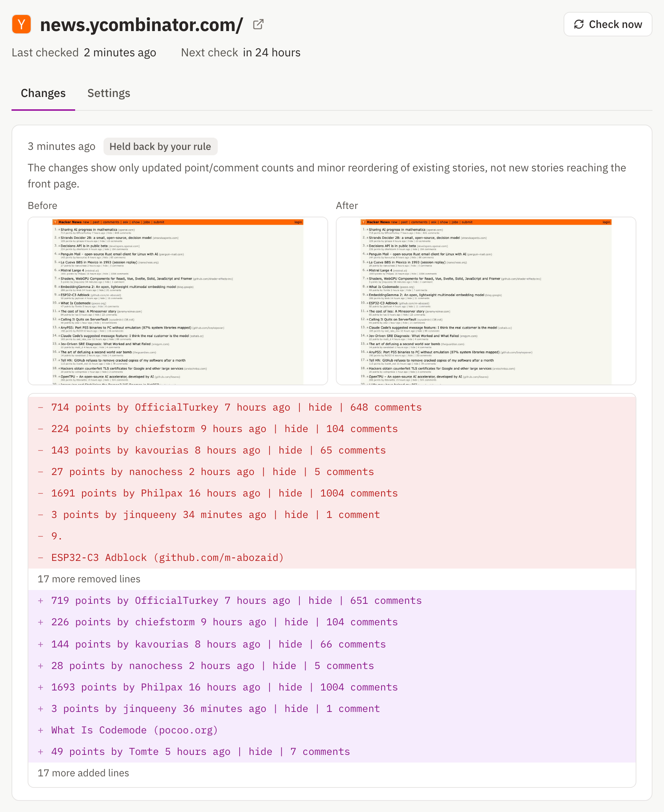Viewport: 664px width, 812px height.
Task: Click the 'Next check in 24 hours' text
Action: 241,53
